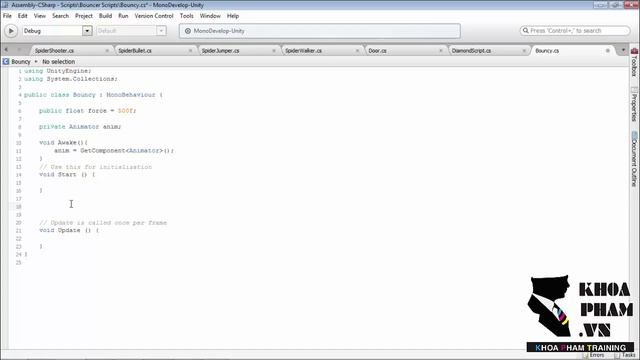640x360 pixels.
Task: Switch to the SpiderShooter.cs tab
Action: click(54, 51)
